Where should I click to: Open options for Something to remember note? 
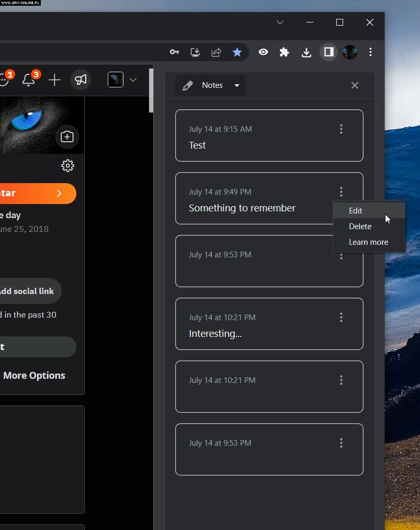341,191
